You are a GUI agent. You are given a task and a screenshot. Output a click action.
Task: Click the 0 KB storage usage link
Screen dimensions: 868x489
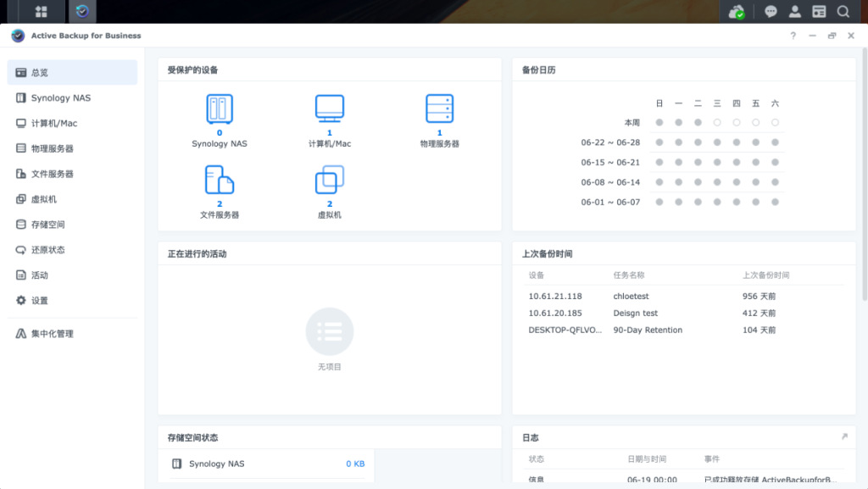355,464
